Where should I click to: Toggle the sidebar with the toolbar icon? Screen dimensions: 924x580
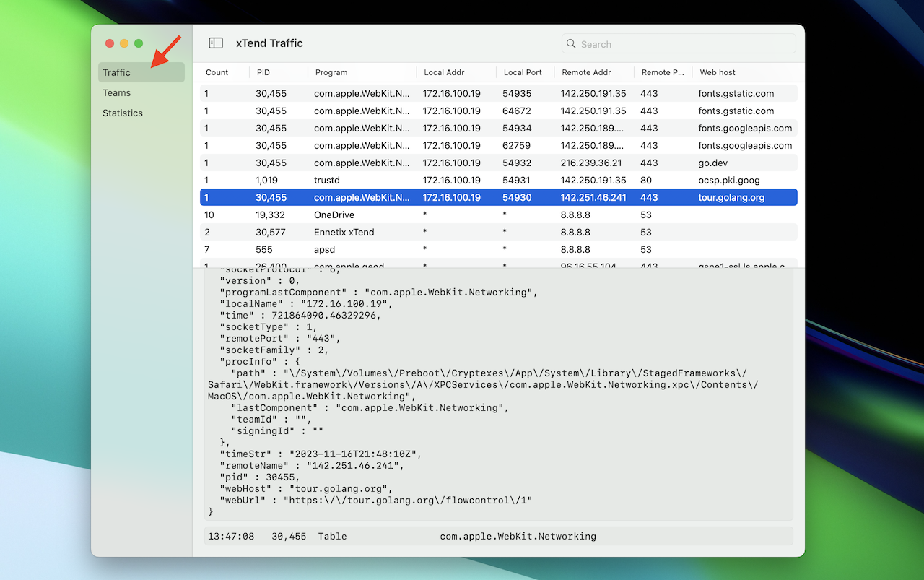pos(216,43)
